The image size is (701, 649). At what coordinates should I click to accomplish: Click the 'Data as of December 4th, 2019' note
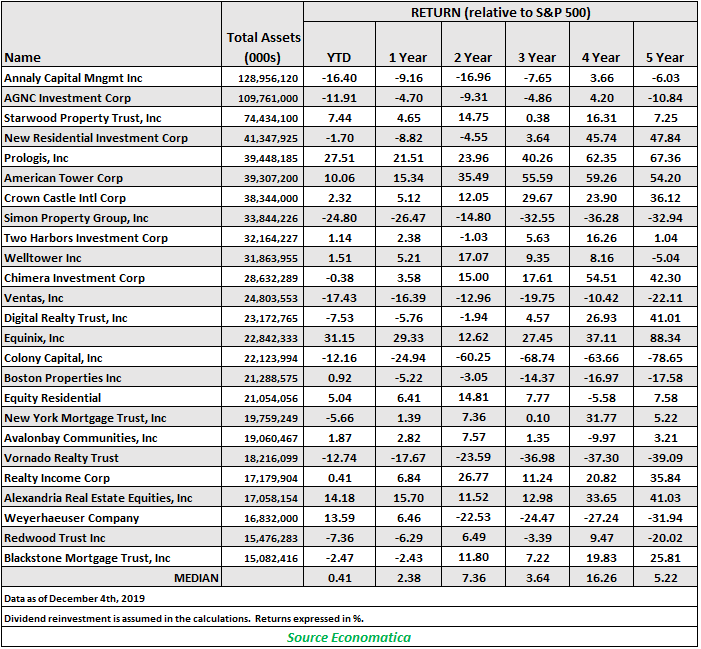tap(74, 599)
